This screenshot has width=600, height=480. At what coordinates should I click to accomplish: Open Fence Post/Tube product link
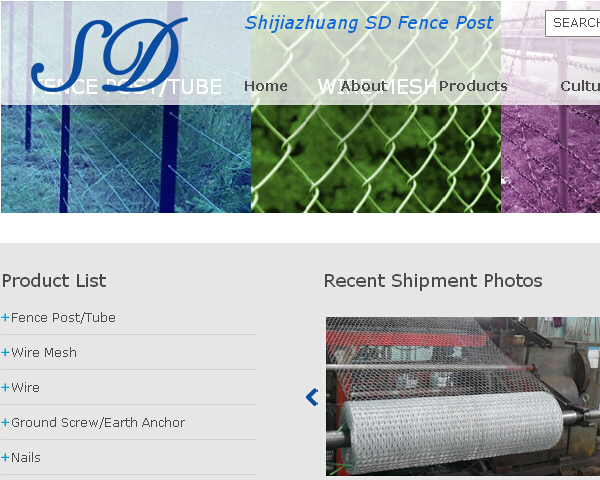click(x=63, y=317)
